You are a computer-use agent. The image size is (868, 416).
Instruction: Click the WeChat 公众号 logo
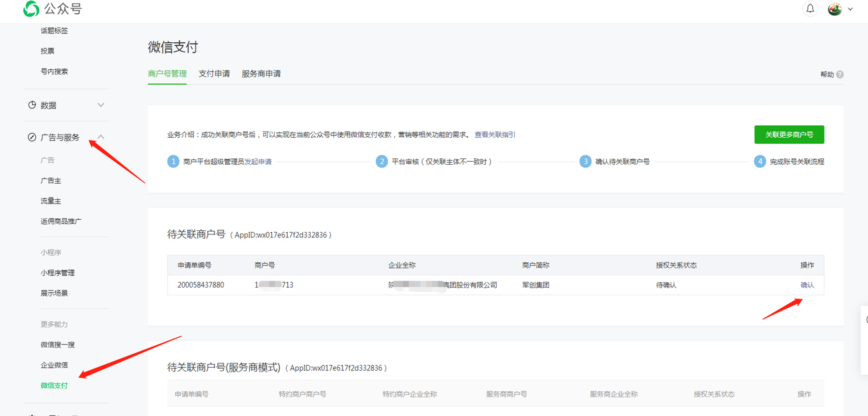coord(53,9)
